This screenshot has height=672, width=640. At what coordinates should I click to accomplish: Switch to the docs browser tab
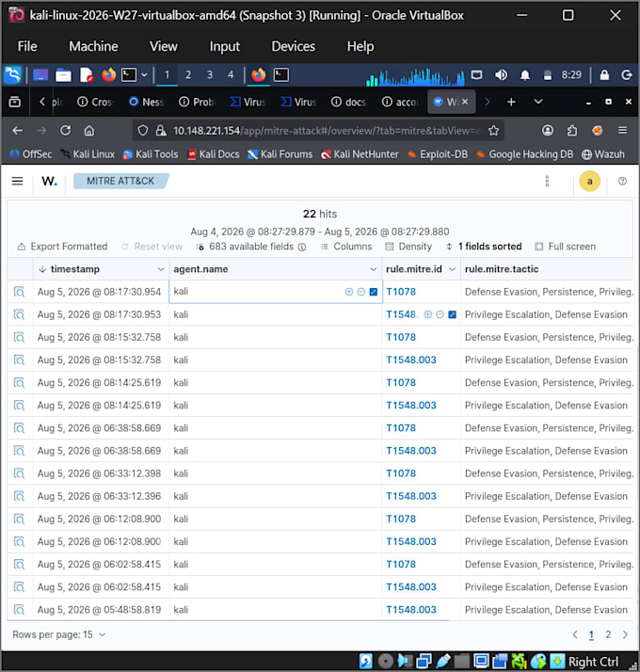point(348,102)
